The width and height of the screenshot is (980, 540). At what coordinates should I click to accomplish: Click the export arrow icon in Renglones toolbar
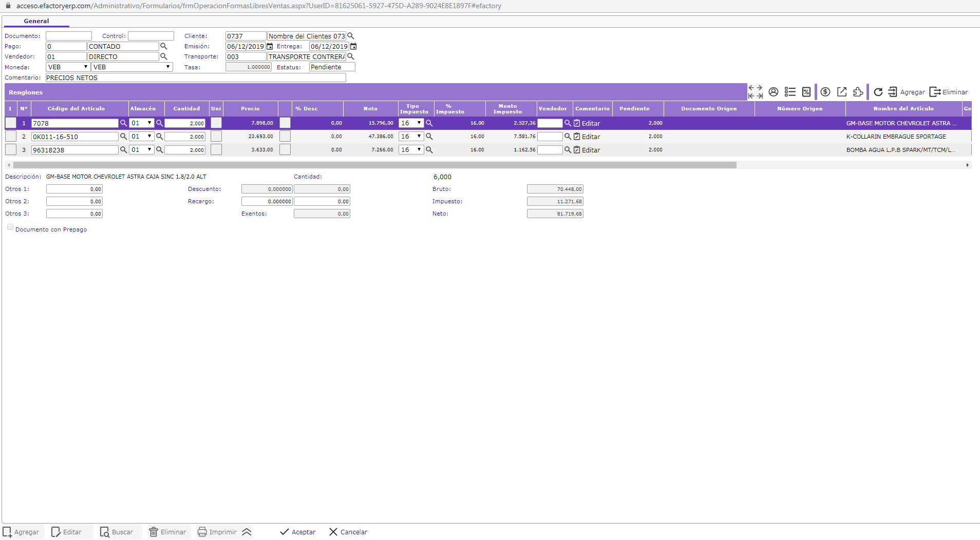[842, 92]
